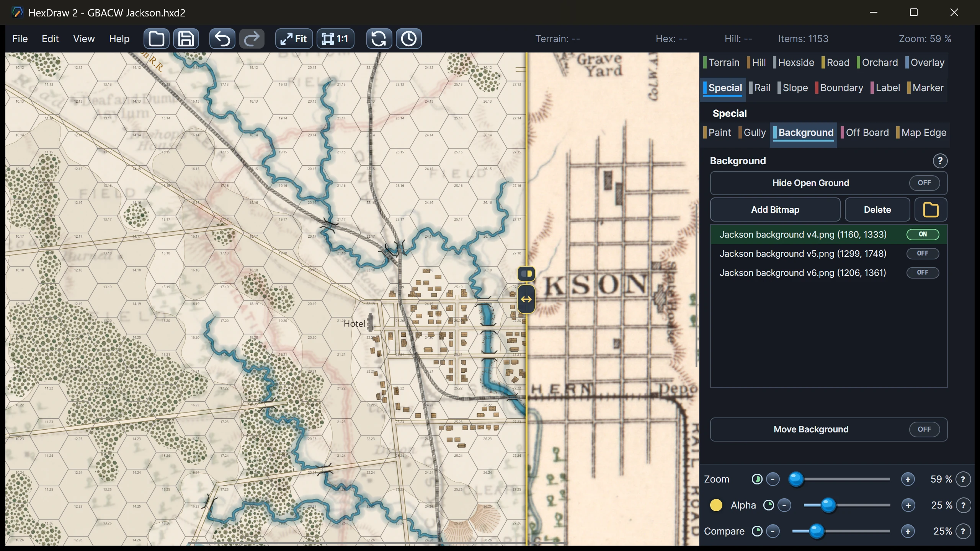Image resolution: width=980 pixels, height=551 pixels.
Task: Set map zoom to 1:1
Action: coord(335,39)
